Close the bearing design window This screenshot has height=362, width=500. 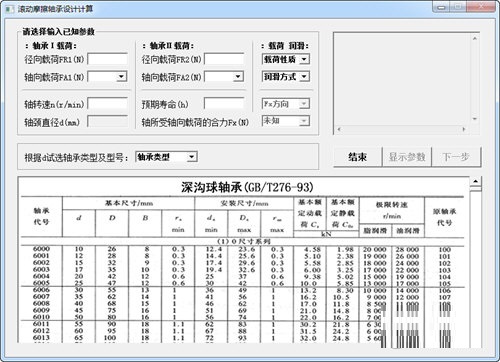481,7
